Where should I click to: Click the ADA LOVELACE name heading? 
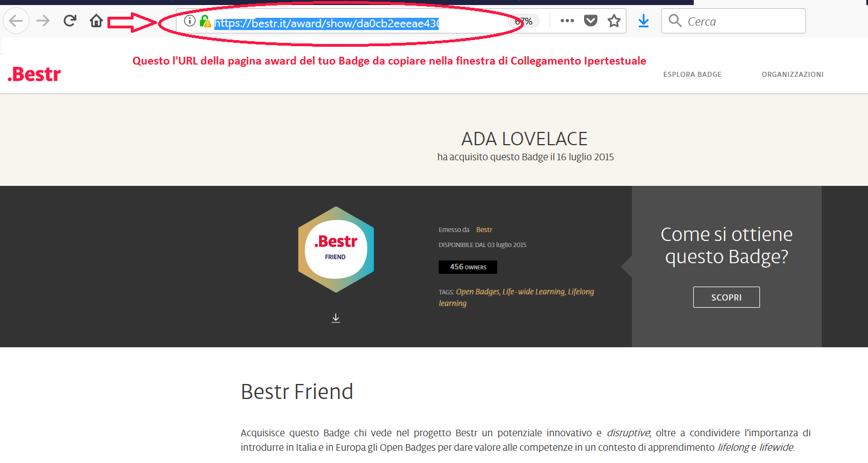[524, 139]
